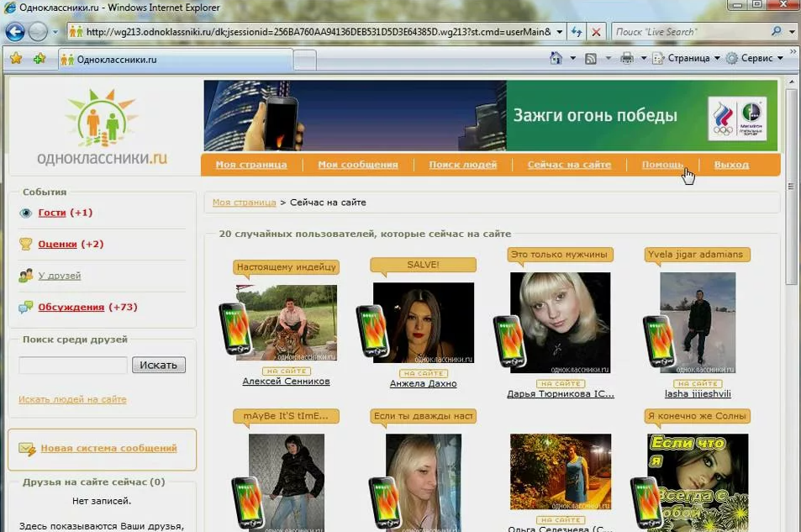Screen dimensions: 801x532
Task: Click the red Stop loading icon
Action: (x=596, y=32)
